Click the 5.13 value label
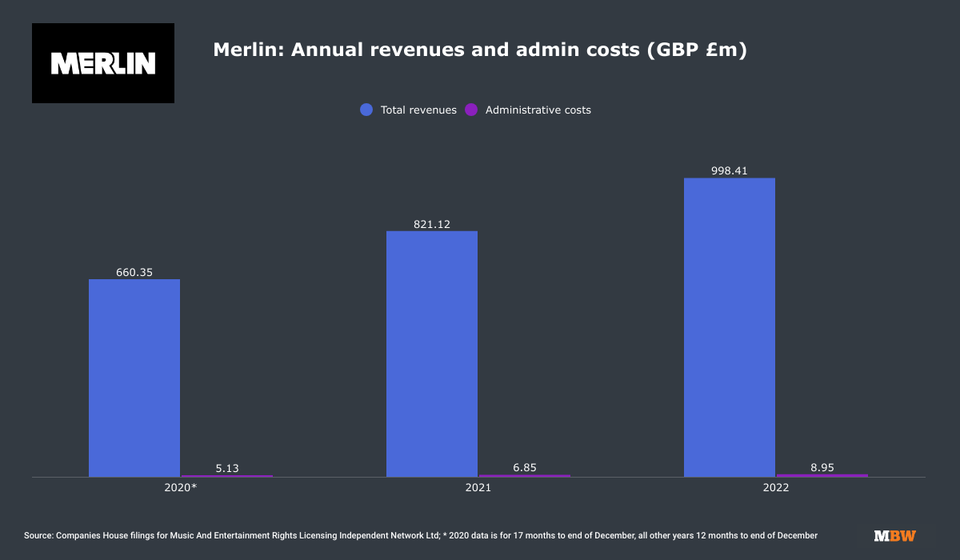Image resolution: width=960 pixels, height=560 pixels. (x=227, y=467)
